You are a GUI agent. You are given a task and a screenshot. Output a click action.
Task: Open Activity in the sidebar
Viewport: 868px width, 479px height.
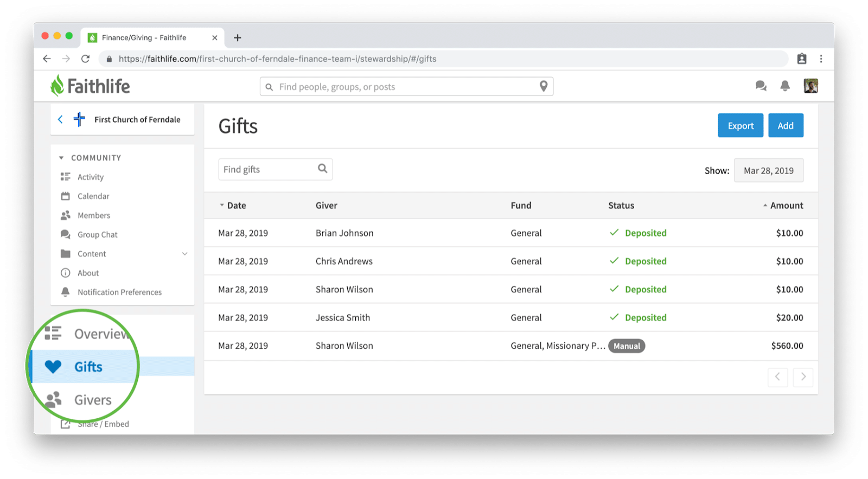[91, 177]
